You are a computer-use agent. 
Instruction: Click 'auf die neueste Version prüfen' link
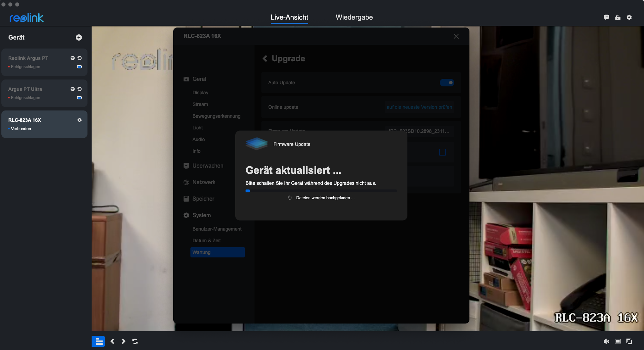tap(419, 107)
